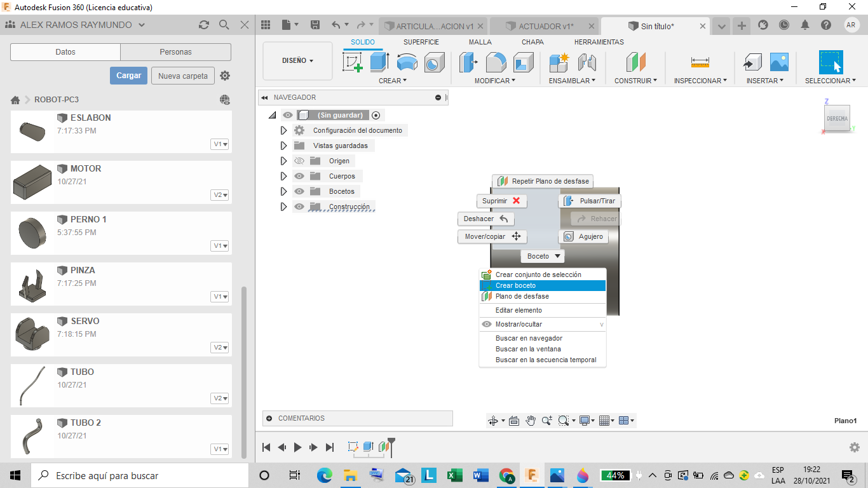Expand the Origen tree node
868x488 pixels.
click(283, 161)
